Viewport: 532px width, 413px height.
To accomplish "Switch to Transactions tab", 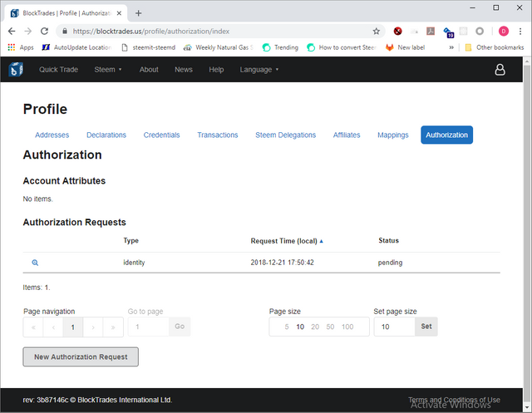I will point(218,135).
